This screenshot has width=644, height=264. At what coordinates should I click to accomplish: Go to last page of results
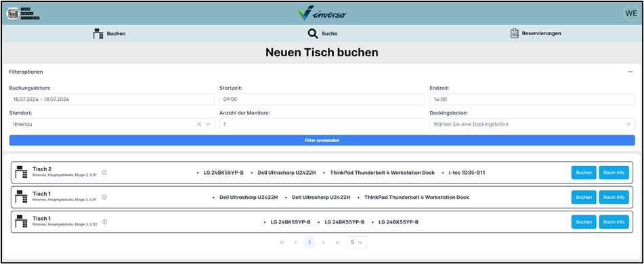pyautogui.click(x=338, y=242)
